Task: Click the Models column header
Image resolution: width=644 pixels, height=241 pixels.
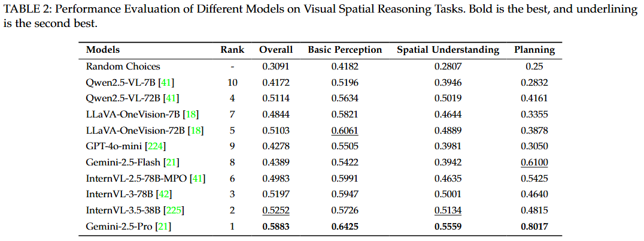Action: (103, 50)
